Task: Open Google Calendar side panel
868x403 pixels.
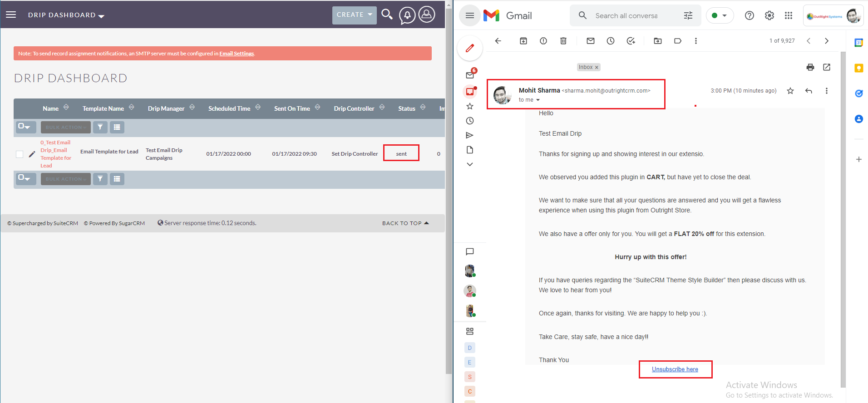Action: point(858,43)
